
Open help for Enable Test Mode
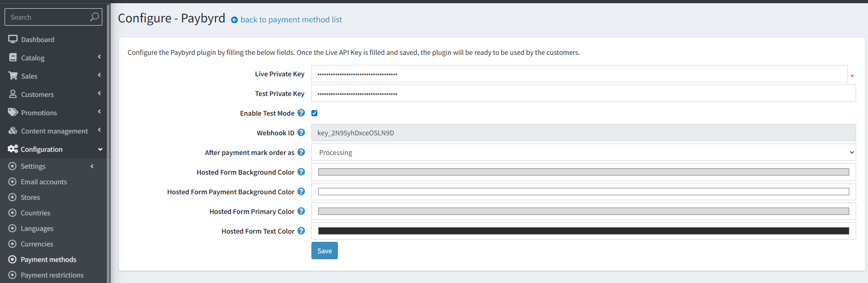[x=301, y=113]
